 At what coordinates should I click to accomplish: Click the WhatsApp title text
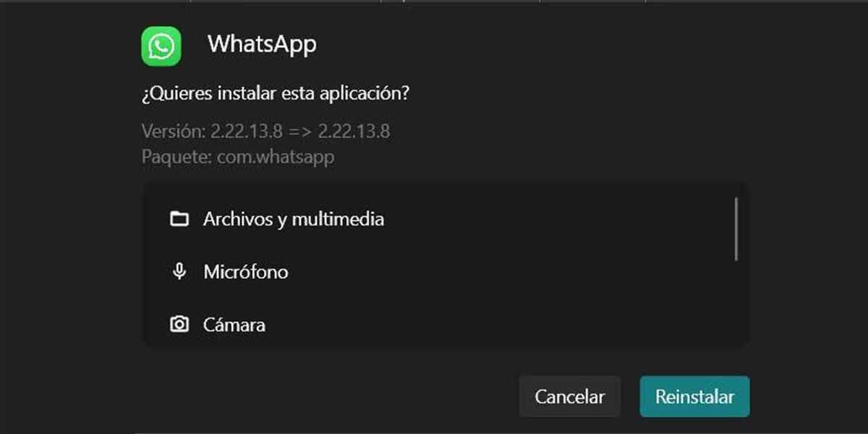click(262, 44)
